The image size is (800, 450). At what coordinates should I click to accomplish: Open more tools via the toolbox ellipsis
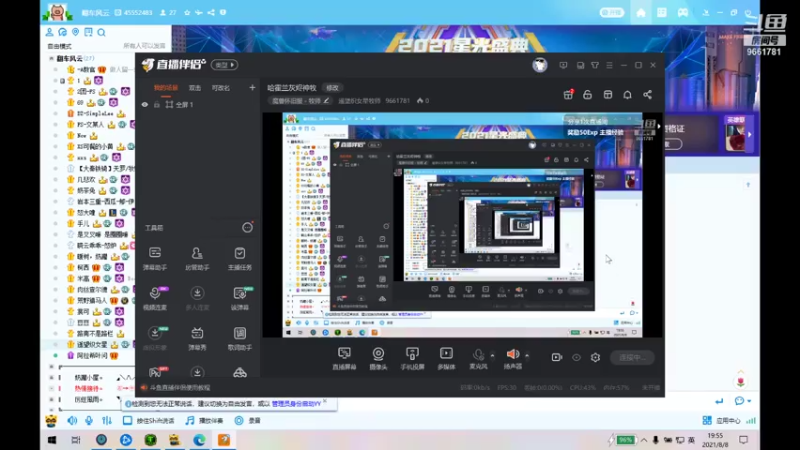tap(247, 228)
